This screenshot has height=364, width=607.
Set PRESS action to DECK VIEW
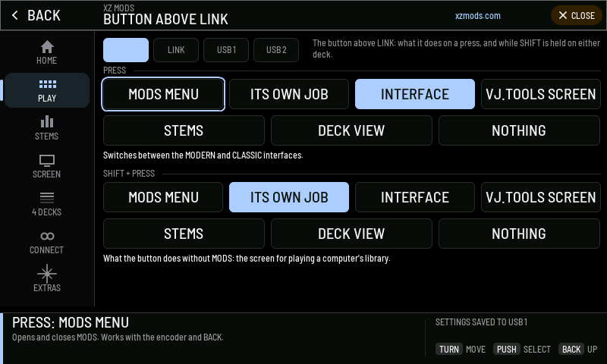[351, 130]
